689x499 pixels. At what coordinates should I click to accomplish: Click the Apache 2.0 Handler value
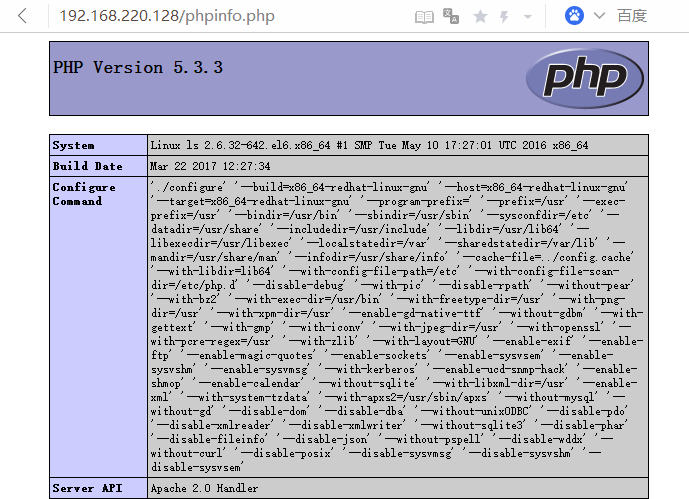[204, 488]
